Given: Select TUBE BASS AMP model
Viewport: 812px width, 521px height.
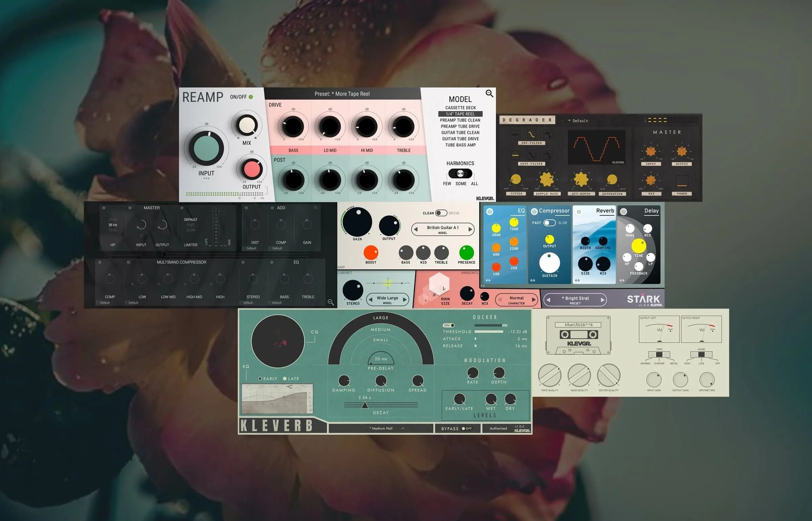Looking at the screenshot, I should click(x=460, y=145).
